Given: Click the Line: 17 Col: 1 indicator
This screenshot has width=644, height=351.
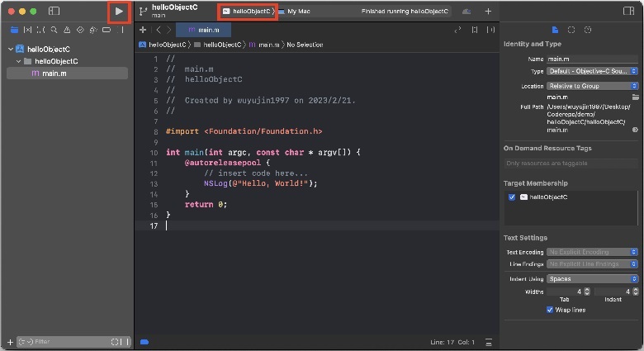Looking at the screenshot, I should click(452, 342).
